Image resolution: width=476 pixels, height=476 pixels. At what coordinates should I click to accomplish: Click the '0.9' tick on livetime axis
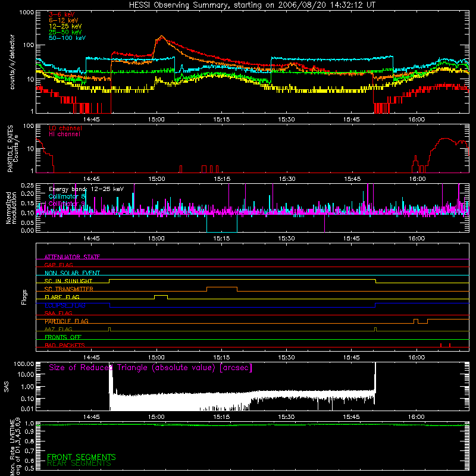click(29, 432)
